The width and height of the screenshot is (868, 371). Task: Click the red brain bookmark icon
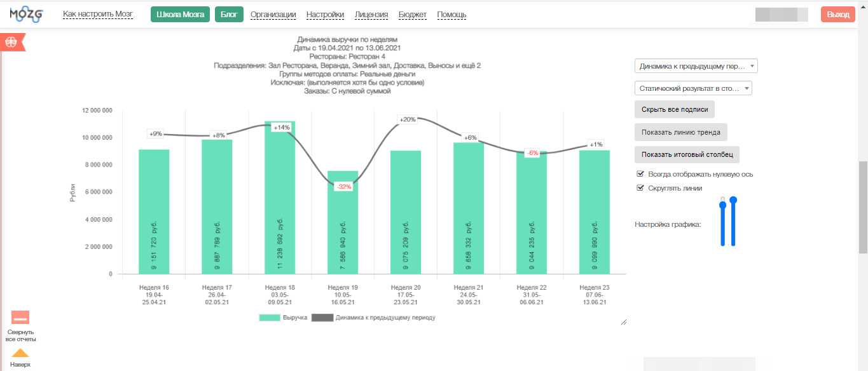(11, 42)
